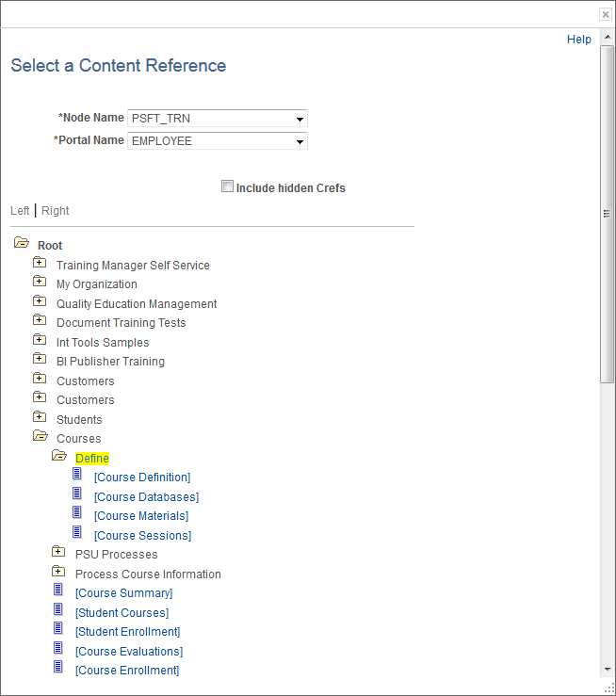Click the highlighted Define folder label

[92, 458]
